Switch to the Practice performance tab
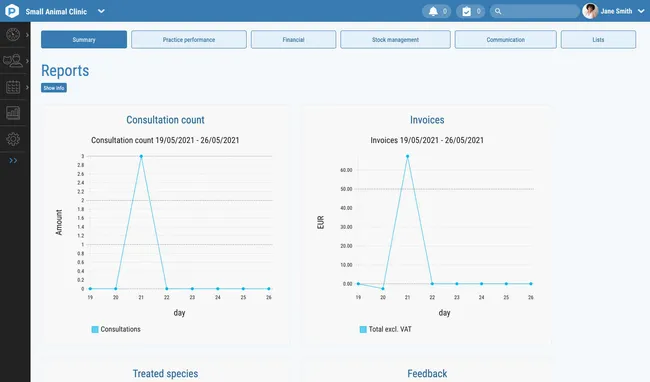Screen dimensions: 650x382 (189, 39)
